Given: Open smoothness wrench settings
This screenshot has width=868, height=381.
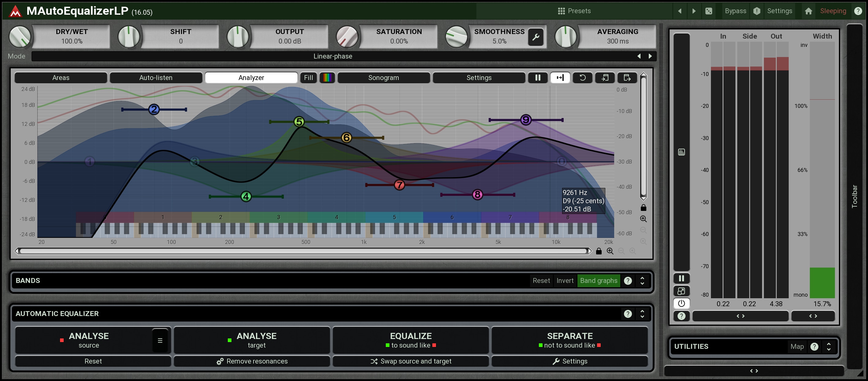Looking at the screenshot, I should tap(536, 36).
